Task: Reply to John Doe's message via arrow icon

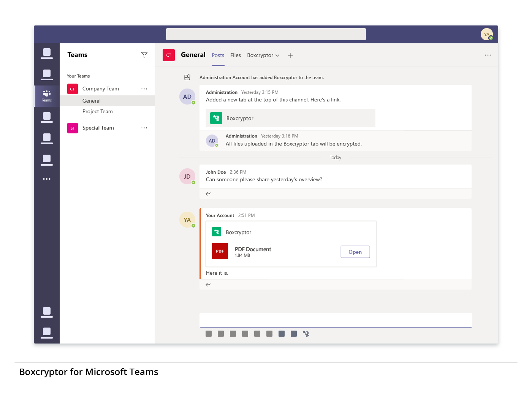Action: (208, 194)
